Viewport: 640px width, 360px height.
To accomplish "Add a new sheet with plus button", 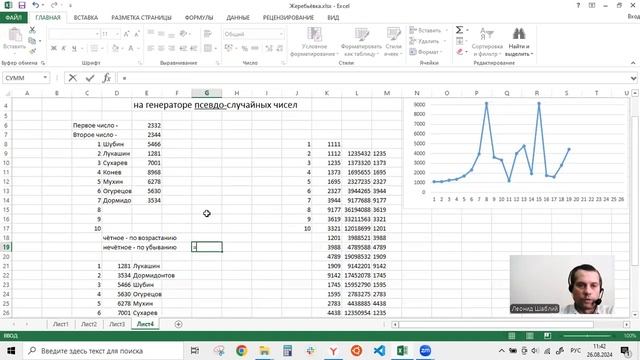I will click(x=178, y=324).
